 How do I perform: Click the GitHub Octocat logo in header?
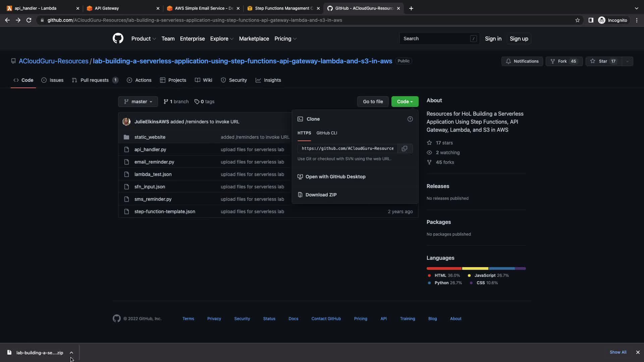click(118, 39)
